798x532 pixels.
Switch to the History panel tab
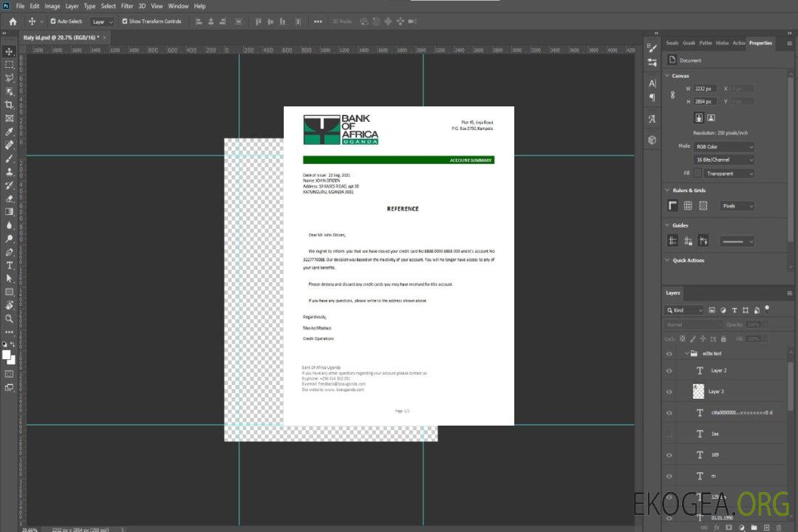click(x=723, y=43)
